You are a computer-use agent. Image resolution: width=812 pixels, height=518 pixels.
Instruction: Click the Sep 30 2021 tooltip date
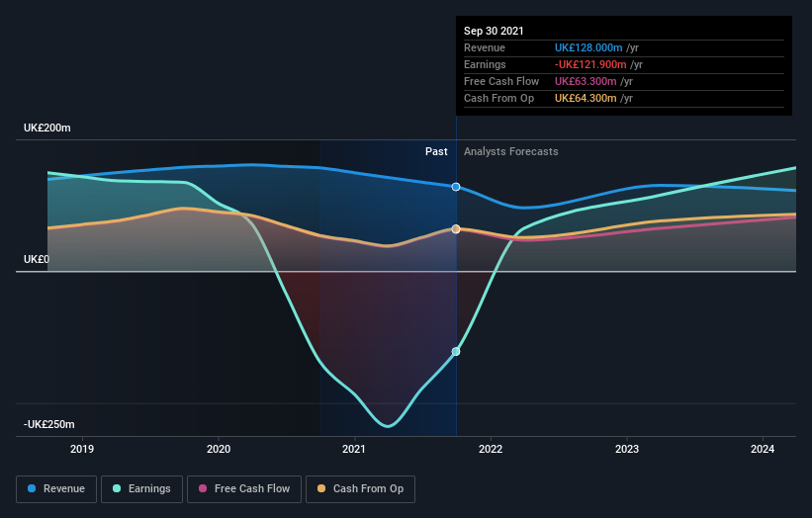(494, 31)
